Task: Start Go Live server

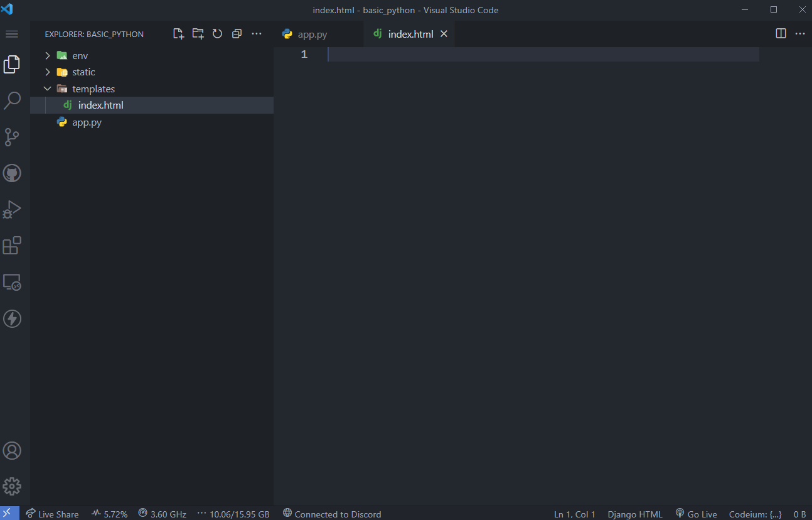Action: (x=697, y=514)
